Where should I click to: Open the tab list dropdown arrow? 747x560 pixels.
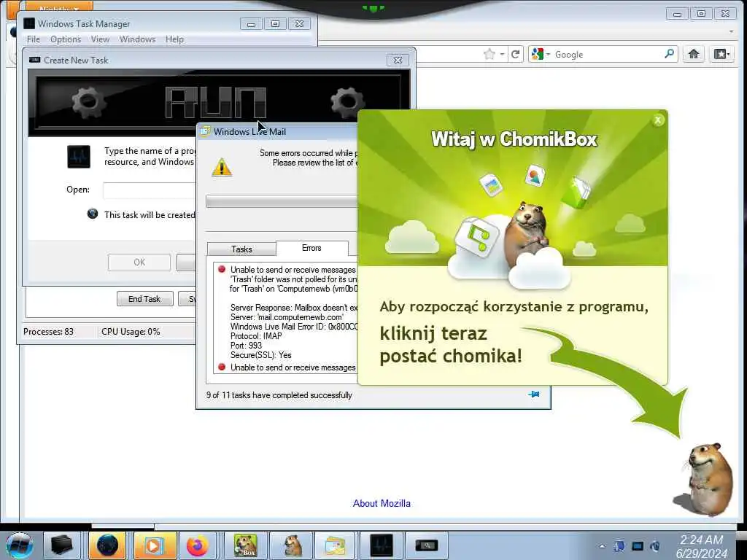(731, 31)
